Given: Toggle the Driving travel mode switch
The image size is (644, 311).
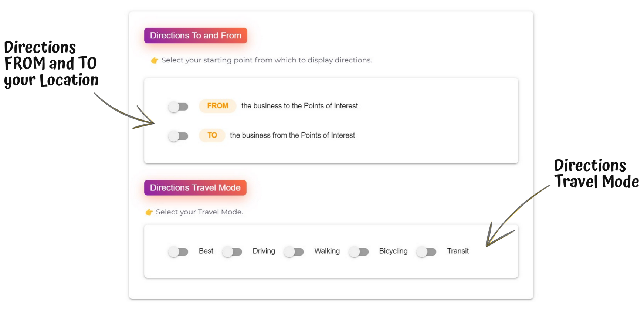Looking at the screenshot, I should point(232,252).
